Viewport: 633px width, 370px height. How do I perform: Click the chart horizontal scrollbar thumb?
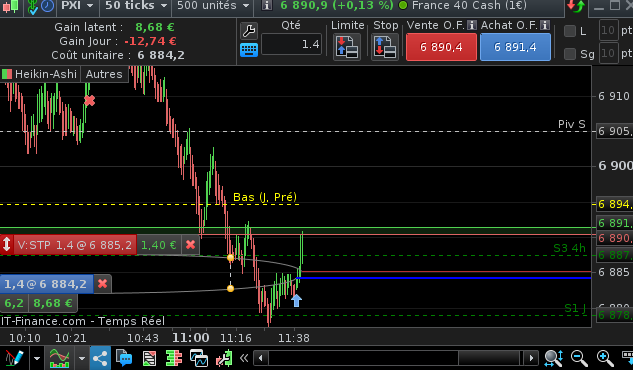pos(488,358)
